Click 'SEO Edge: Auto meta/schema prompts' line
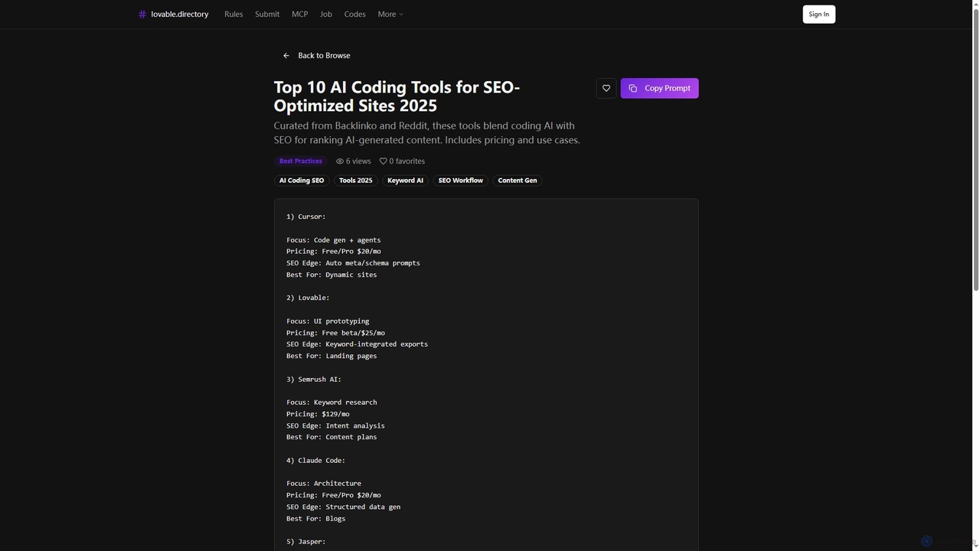The width and height of the screenshot is (980, 551). (x=354, y=263)
